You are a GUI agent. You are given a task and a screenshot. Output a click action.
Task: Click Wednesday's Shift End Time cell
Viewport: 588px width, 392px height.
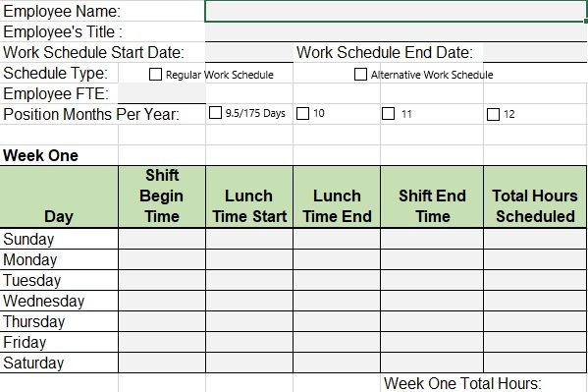pyautogui.click(x=432, y=301)
